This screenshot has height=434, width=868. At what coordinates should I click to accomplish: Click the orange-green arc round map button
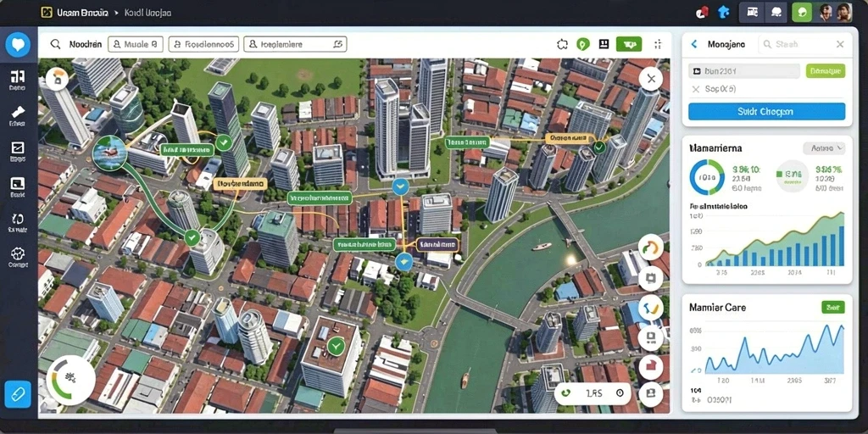[650, 247]
